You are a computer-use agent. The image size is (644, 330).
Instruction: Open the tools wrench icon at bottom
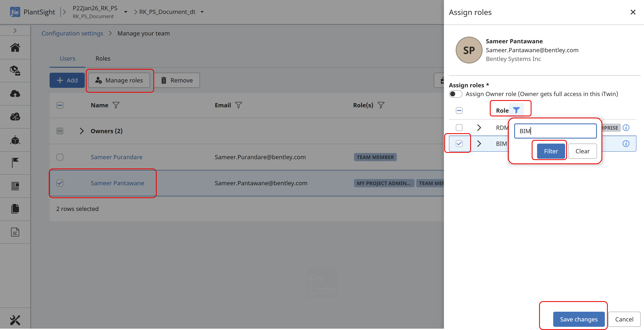[15, 320]
